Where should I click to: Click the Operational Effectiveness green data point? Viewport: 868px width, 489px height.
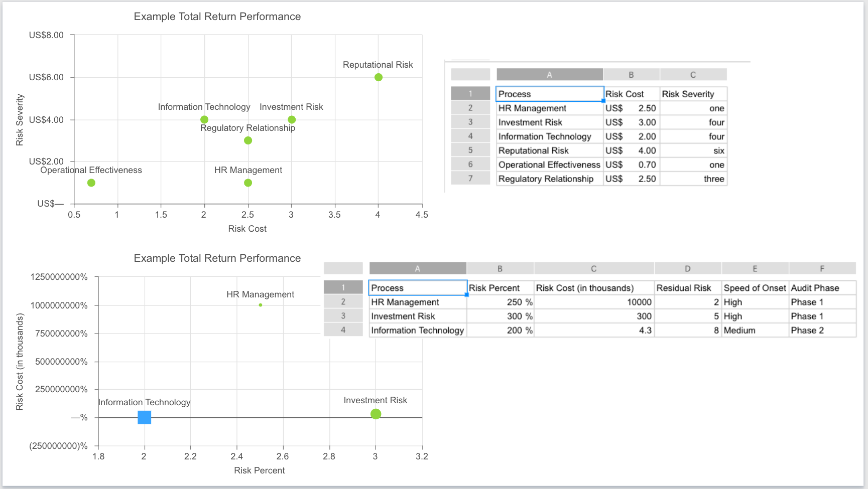click(x=91, y=183)
